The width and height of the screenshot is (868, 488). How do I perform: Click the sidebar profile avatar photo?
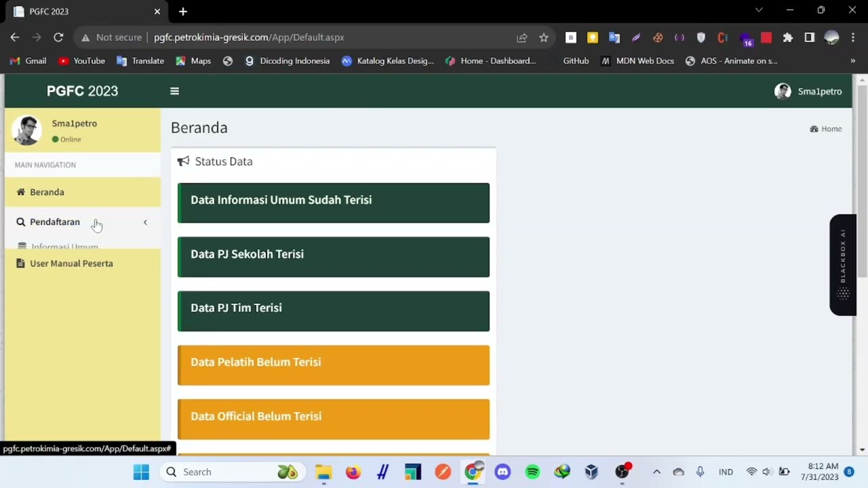tap(27, 130)
